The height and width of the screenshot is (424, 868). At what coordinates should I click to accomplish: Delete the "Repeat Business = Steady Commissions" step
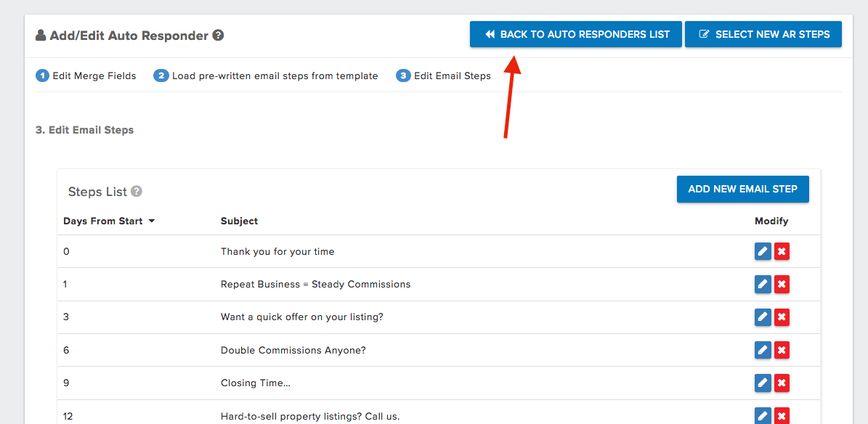pyautogui.click(x=782, y=284)
